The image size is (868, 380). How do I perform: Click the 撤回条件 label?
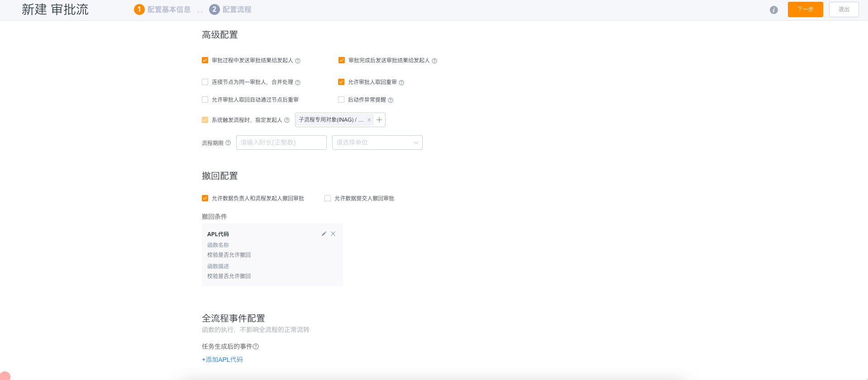coord(215,217)
